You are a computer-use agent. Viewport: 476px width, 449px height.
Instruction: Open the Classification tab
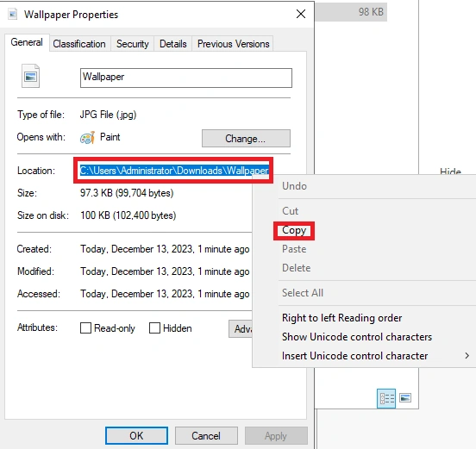pyautogui.click(x=79, y=44)
